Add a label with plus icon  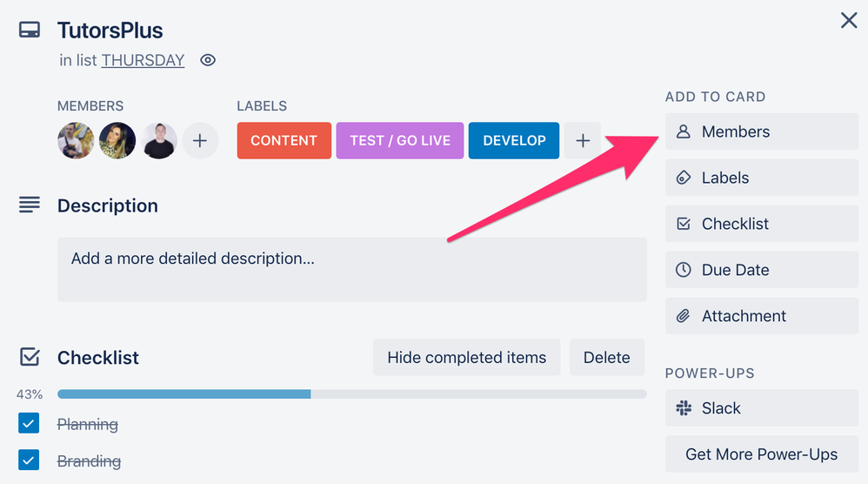[583, 140]
